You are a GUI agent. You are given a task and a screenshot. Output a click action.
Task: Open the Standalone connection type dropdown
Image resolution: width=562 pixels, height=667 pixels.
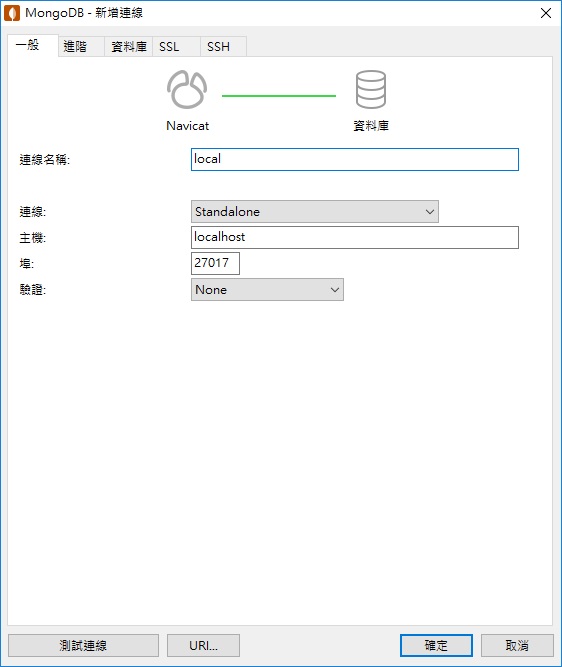click(x=314, y=211)
